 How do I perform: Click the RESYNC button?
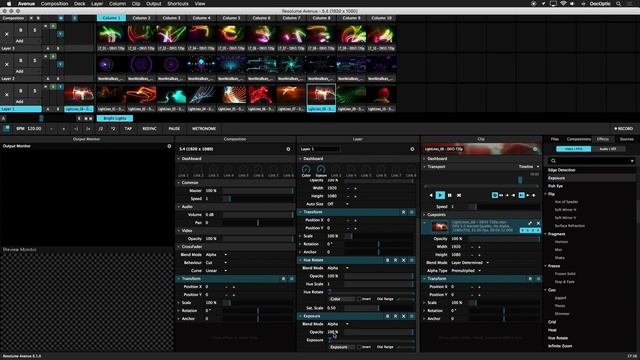[149, 129]
